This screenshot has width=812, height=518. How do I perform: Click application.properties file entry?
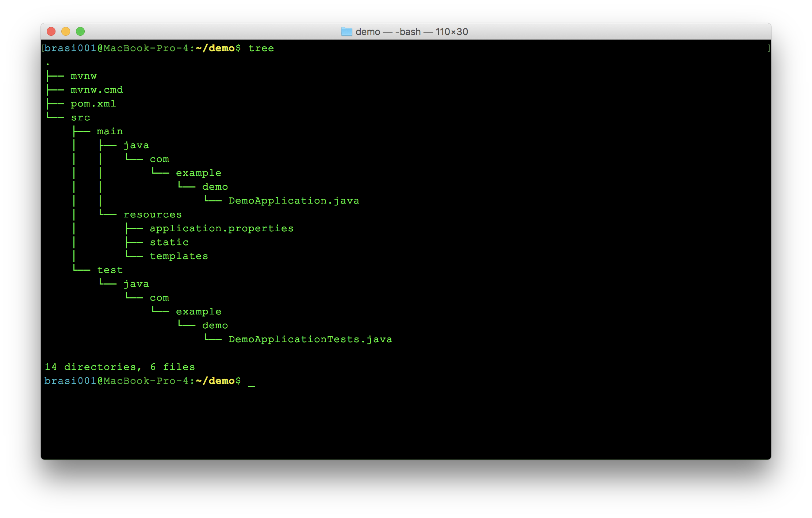[x=222, y=228]
